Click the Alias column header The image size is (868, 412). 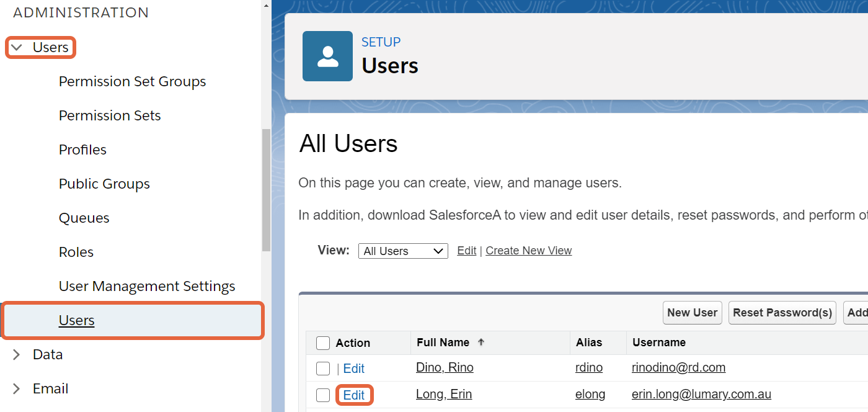[589, 343]
